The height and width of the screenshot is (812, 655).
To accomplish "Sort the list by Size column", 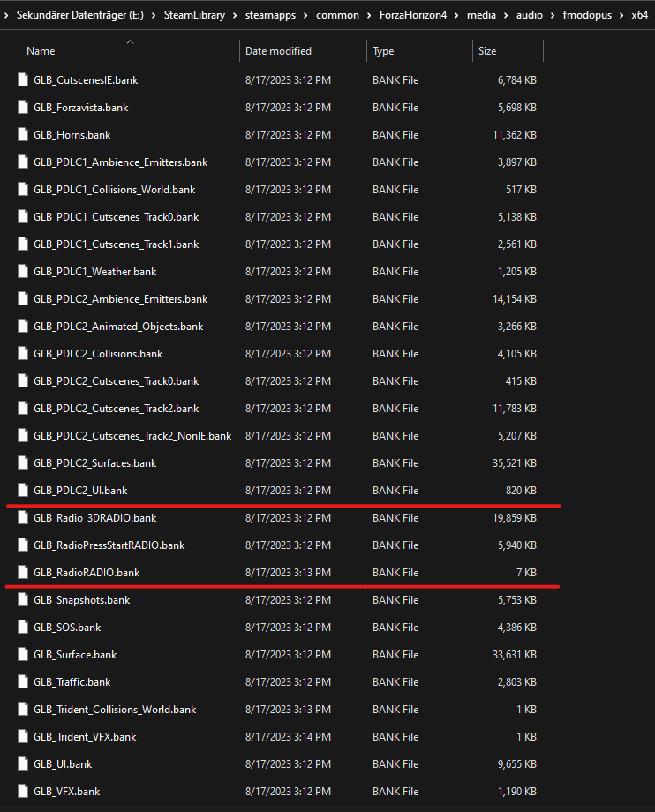I will click(x=487, y=51).
